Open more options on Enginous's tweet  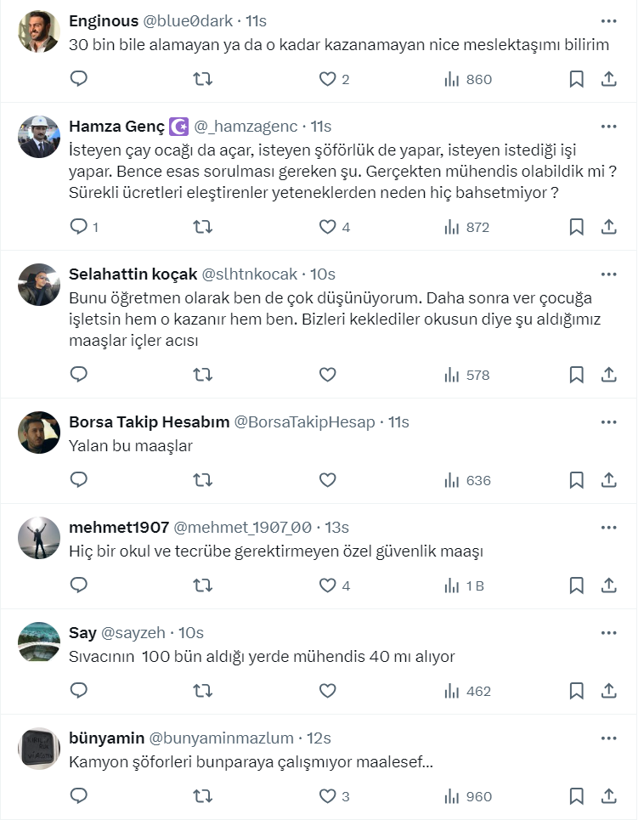point(608,20)
